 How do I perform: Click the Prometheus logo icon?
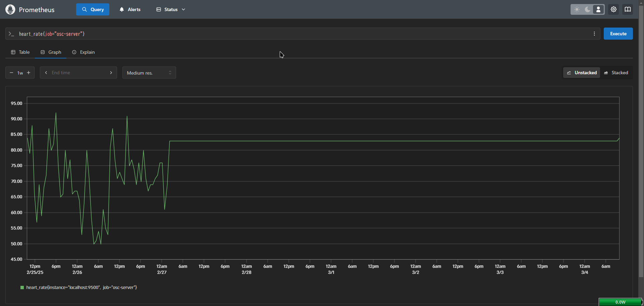click(x=10, y=9)
